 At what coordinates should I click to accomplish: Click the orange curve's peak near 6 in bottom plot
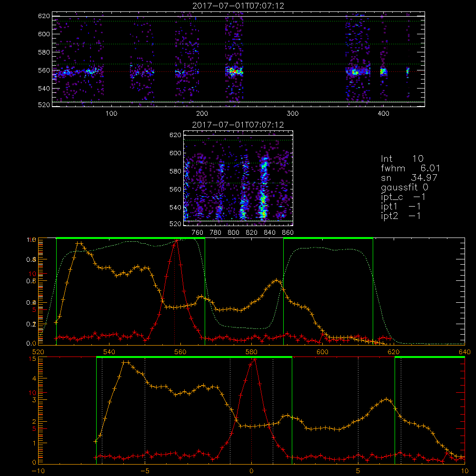(x=386, y=399)
